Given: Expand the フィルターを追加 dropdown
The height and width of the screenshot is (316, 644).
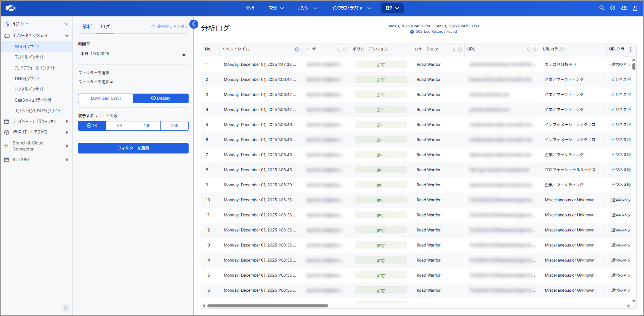Looking at the screenshot, I should coord(96,82).
